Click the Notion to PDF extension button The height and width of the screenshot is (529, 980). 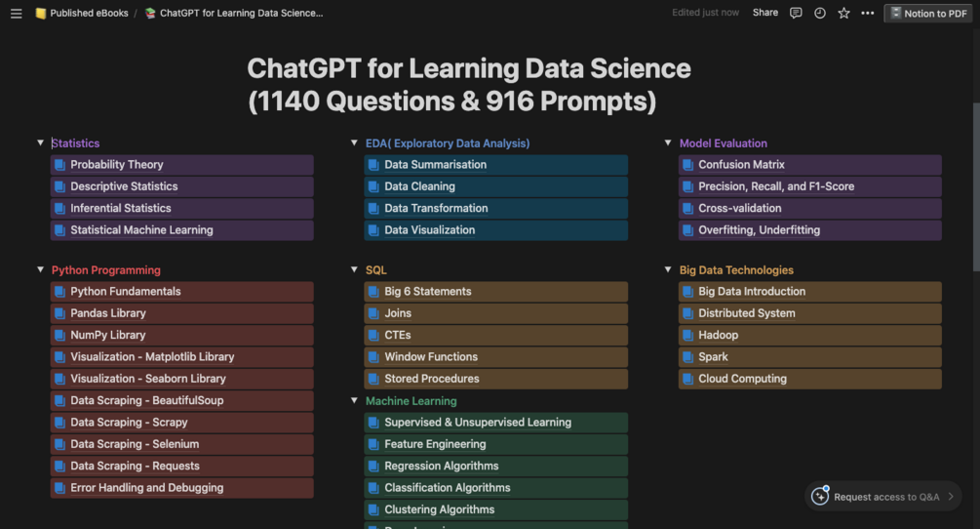coord(928,13)
